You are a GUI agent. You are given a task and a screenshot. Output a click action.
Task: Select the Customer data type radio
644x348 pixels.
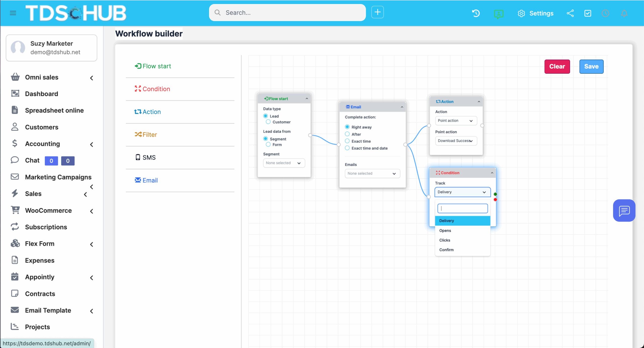pyautogui.click(x=268, y=122)
